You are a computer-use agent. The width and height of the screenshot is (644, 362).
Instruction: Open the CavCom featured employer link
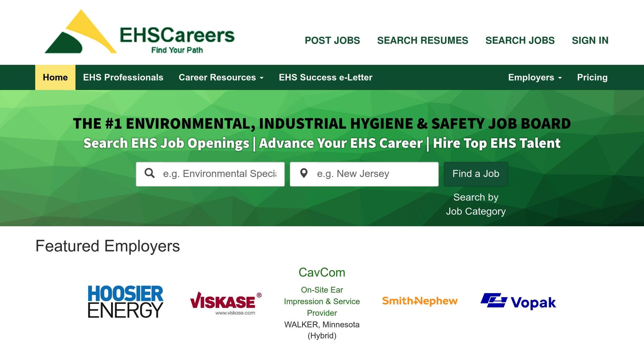[322, 272]
